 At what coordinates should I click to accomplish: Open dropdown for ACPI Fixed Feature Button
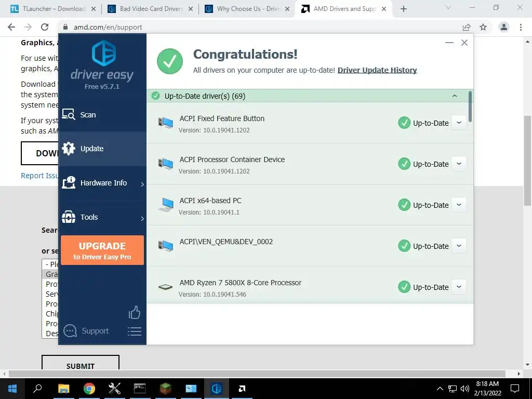pyautogui.click(x=459, y=123)
